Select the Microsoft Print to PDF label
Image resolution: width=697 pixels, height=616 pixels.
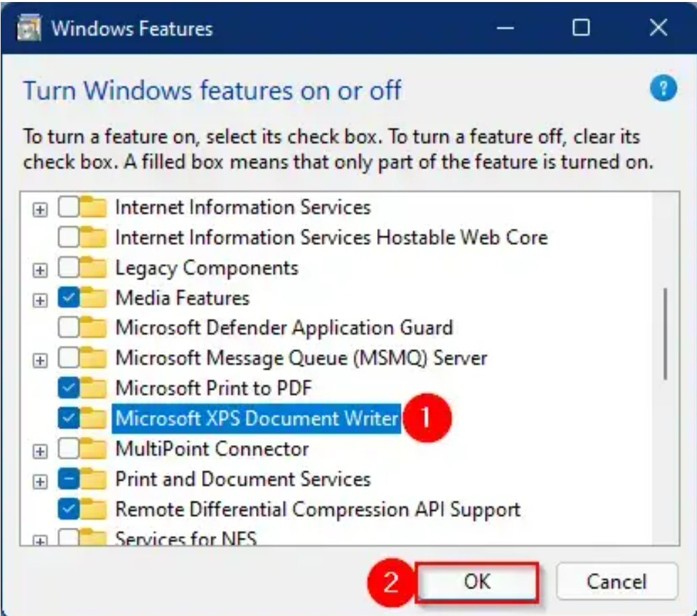click(213, 388)
